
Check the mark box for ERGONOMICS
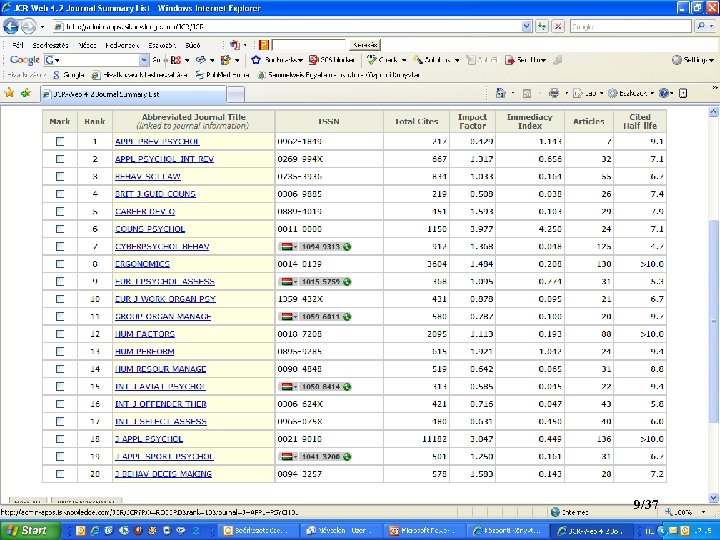pyautogui.click(x=60, y=264)
